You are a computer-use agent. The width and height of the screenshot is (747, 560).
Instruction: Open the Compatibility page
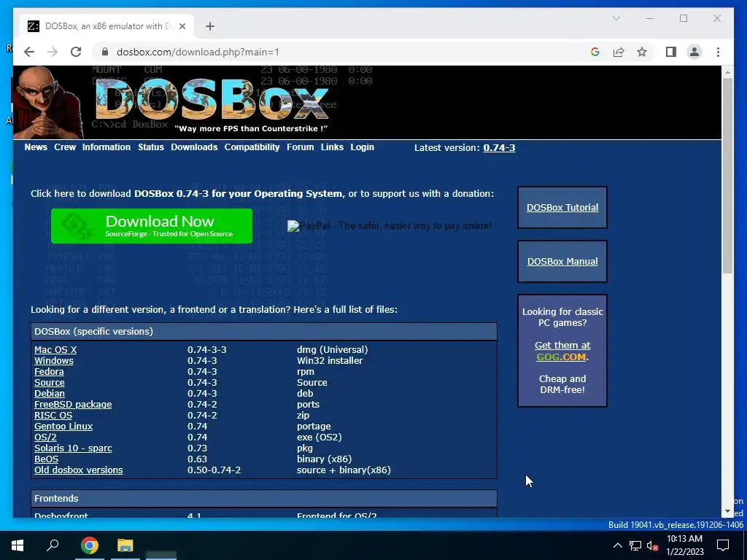tap(252, 147)
